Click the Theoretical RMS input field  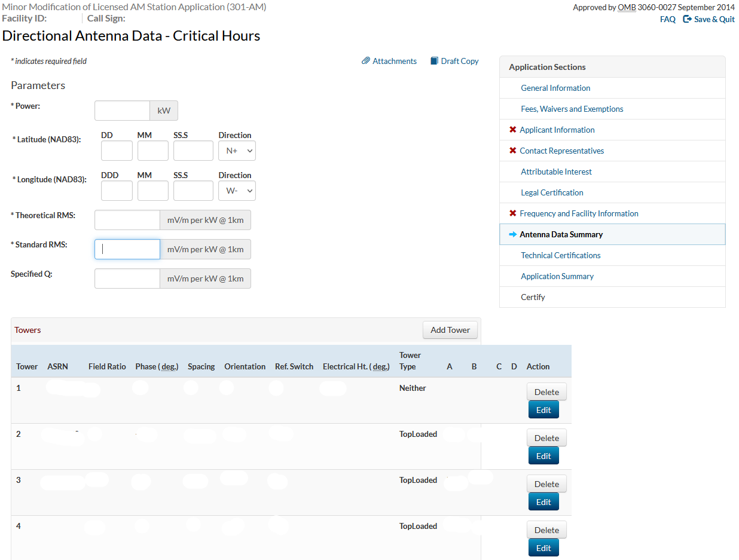pos(127,220)
